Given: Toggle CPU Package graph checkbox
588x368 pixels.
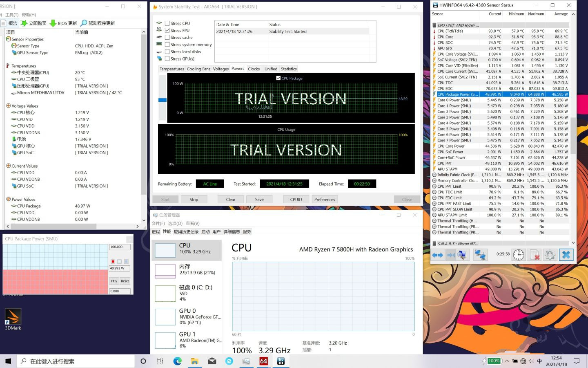Looking at the screenshot, I should coord(278,78).
